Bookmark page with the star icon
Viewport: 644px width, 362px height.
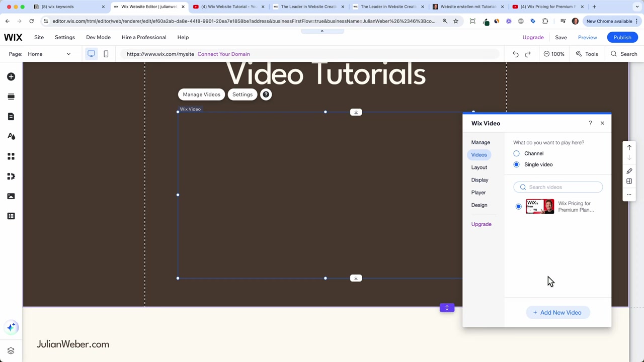456,21
